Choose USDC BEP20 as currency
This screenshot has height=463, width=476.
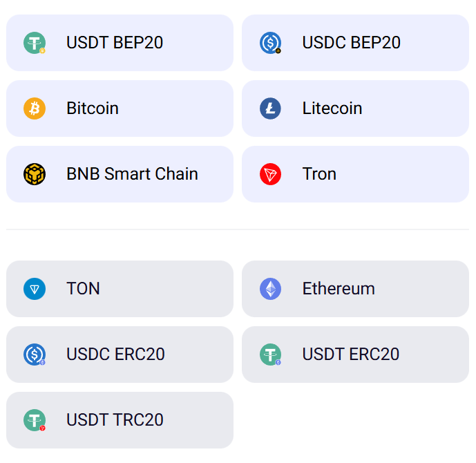coord(351,43)
